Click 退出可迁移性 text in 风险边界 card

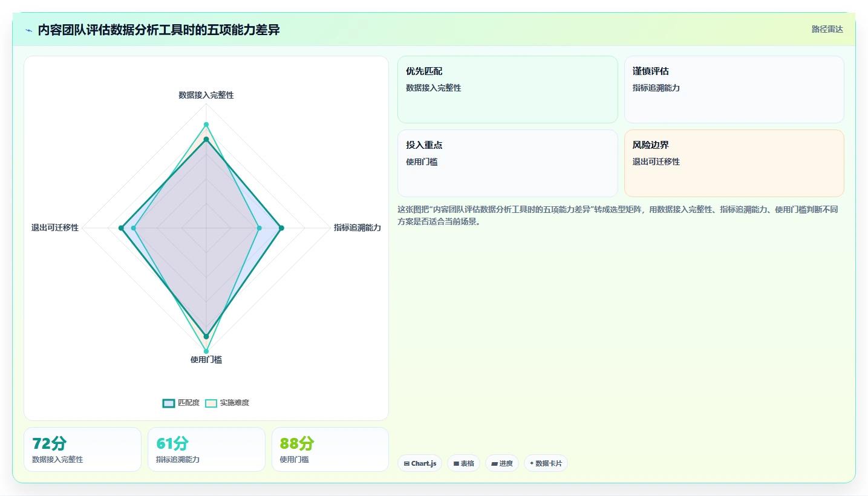pyautogui.click(x=656, y=162)
